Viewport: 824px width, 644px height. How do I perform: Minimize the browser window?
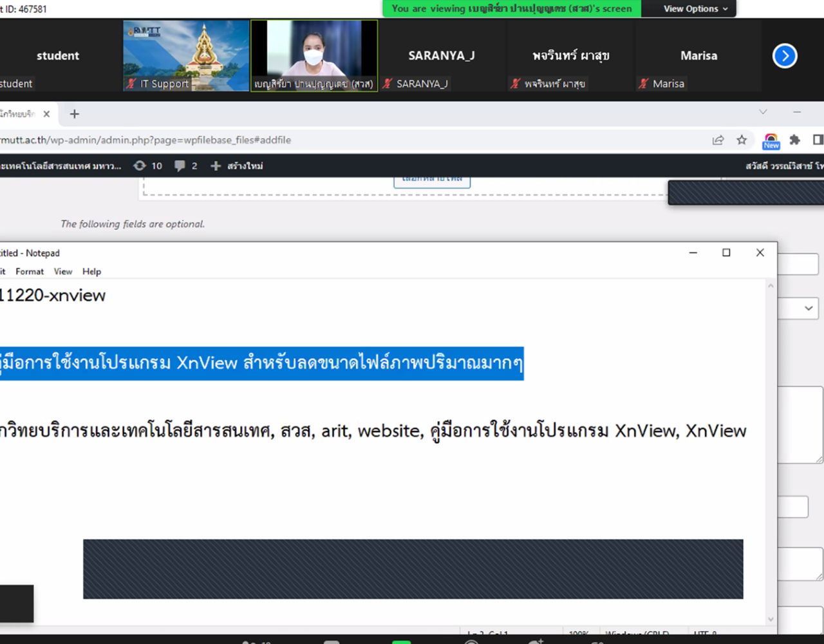tap(797, 112)
